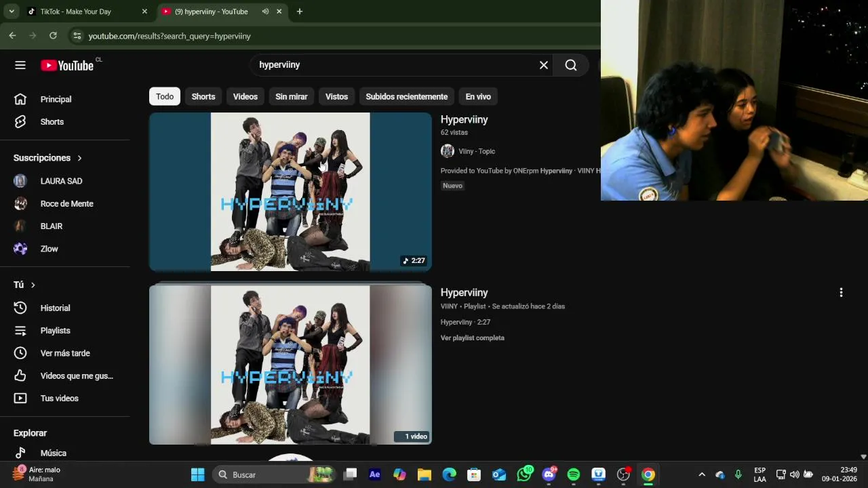Open After Effects from the taskbar

[x=374, y=474]
